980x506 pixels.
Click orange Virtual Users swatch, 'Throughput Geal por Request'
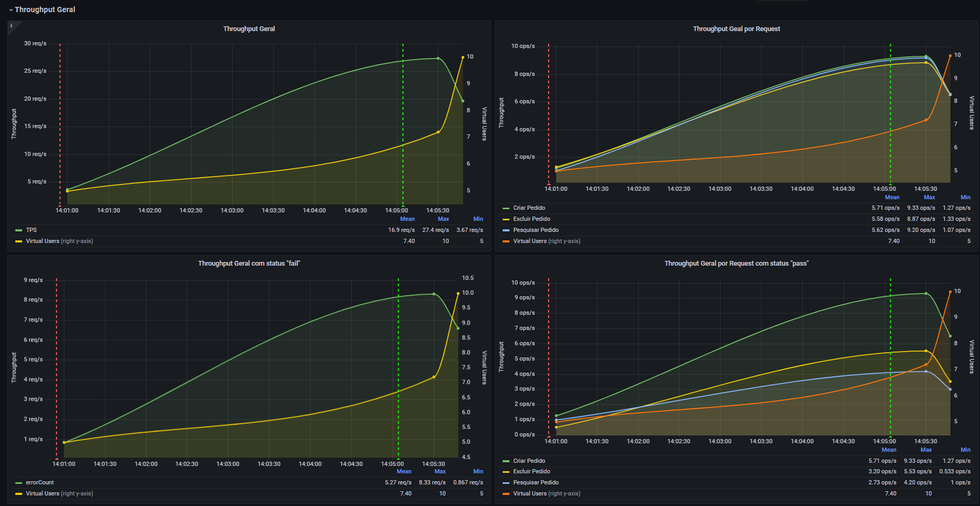point(506,241)
